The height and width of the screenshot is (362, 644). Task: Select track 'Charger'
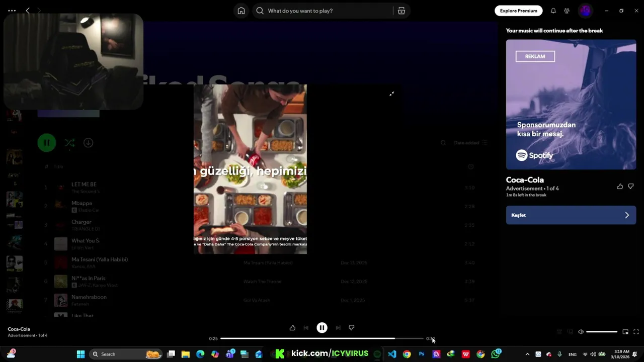82,222
